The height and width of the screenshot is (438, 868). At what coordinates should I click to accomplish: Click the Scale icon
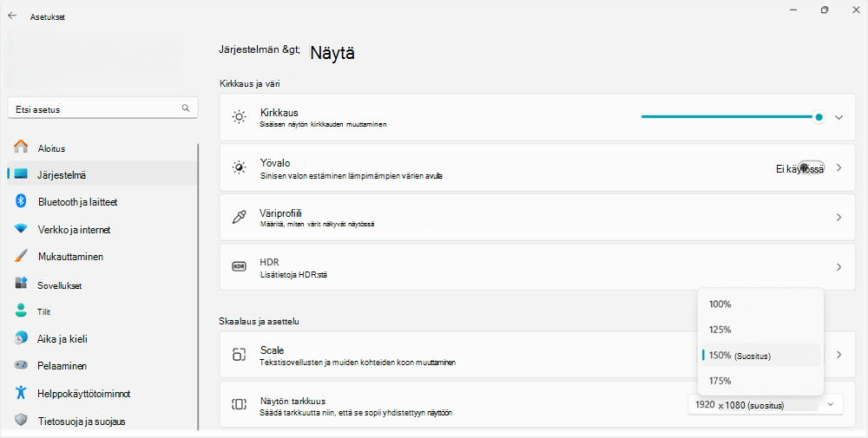239,355
